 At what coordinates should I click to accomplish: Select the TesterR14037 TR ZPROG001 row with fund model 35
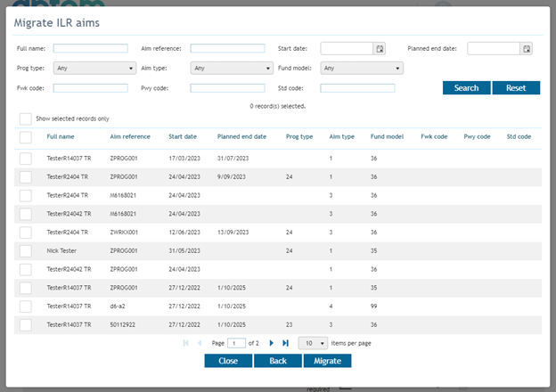(x=26, y=288)
